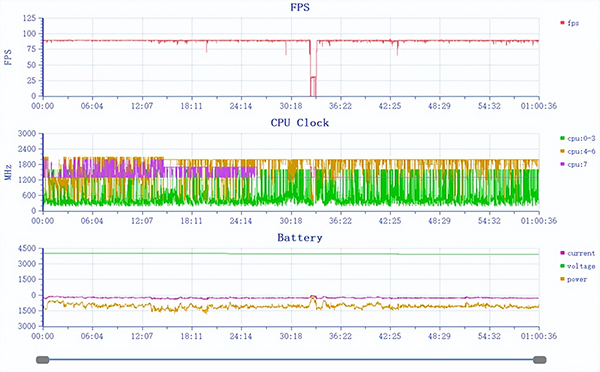Toggle cpu:4-6 series legend item

point(577,152)
